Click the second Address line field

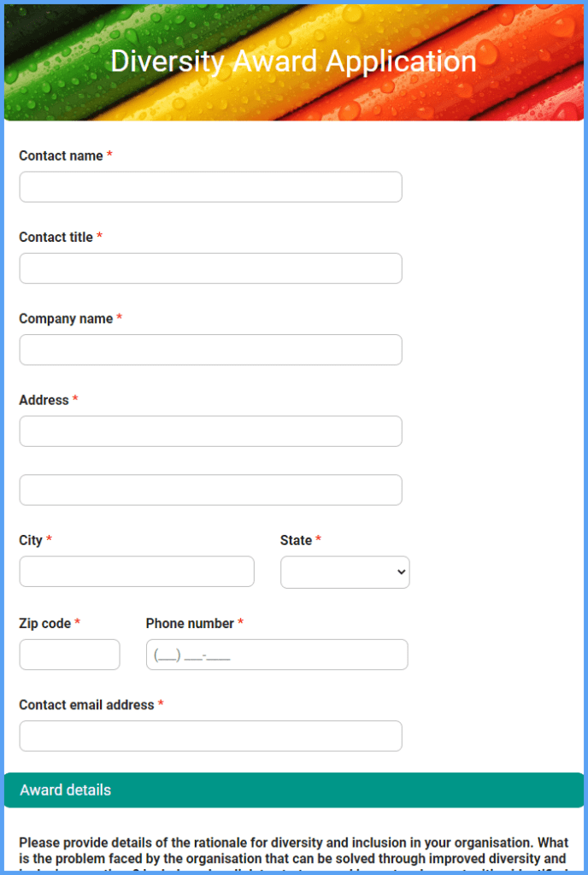[210, 490]
